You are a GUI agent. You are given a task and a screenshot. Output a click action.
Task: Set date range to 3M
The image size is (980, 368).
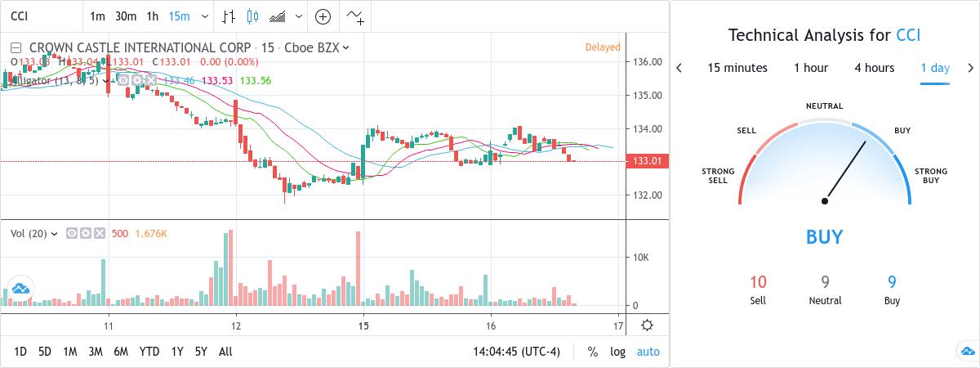96,352
